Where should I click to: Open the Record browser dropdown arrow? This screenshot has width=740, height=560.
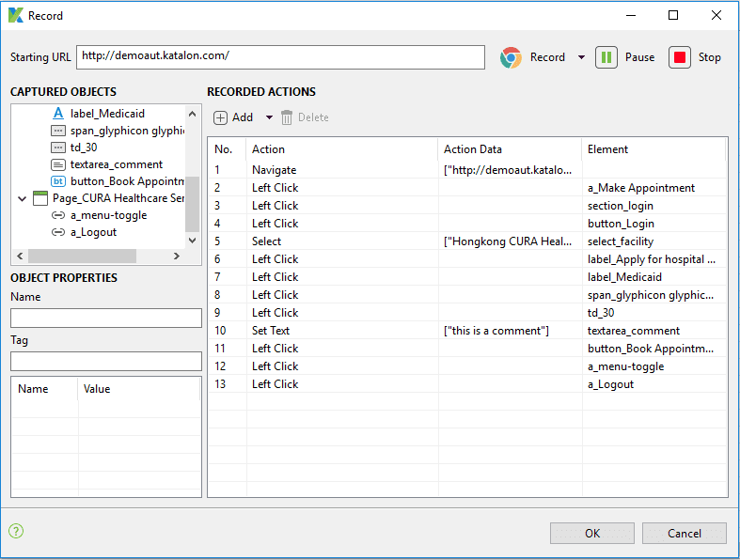tap(581, 57)
